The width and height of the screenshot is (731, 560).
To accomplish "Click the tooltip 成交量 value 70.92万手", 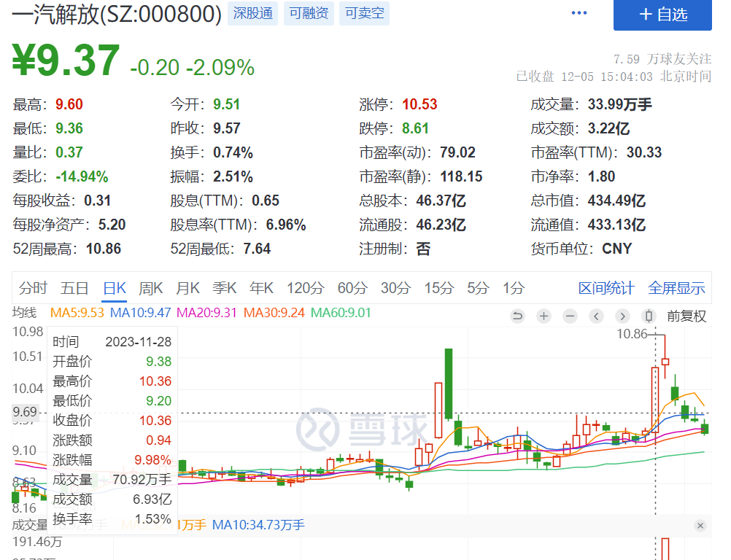I will [142, 479].
